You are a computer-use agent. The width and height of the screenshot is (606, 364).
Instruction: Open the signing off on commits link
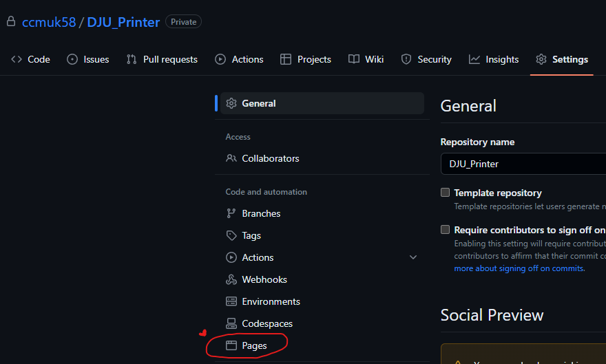(519, 268)
